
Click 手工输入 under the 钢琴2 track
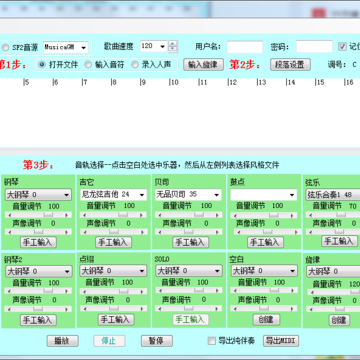(x=38, y=320)
